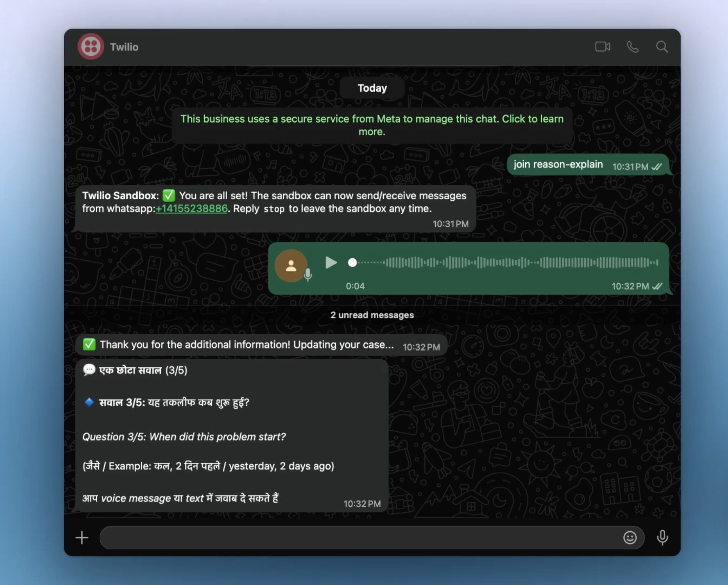Click the Meta secure service notice

372,125
